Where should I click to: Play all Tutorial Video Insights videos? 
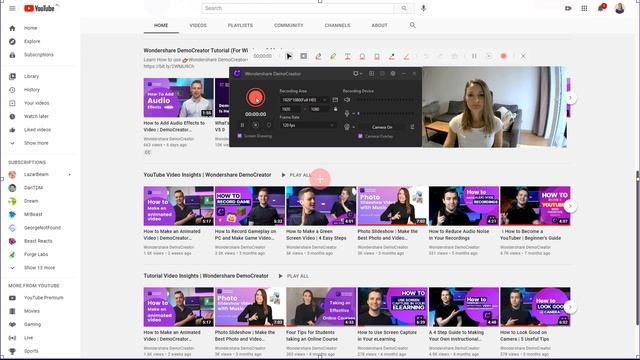tap(294, 276)
